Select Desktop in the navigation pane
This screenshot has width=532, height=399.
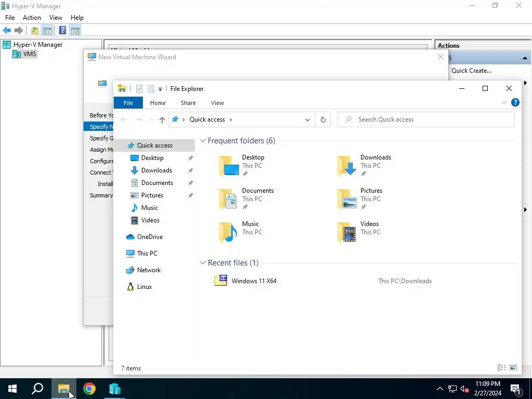pyautogui.click(x=152, y=158)
